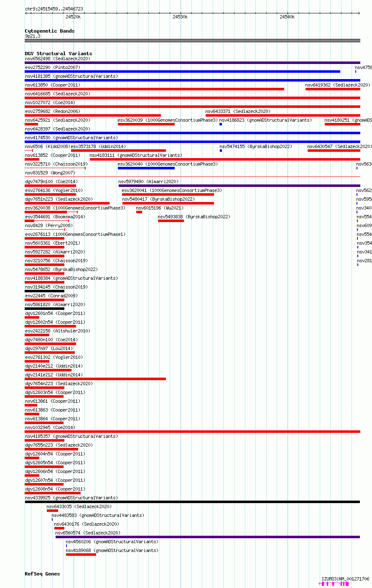Click the blue bar under esv3620040

146,168
